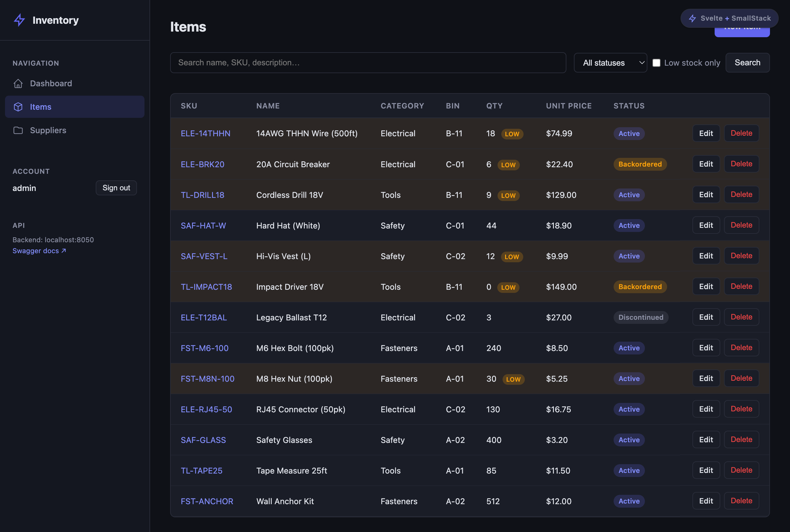Click the Inventory lightning bolt logo

click(19, 20)
